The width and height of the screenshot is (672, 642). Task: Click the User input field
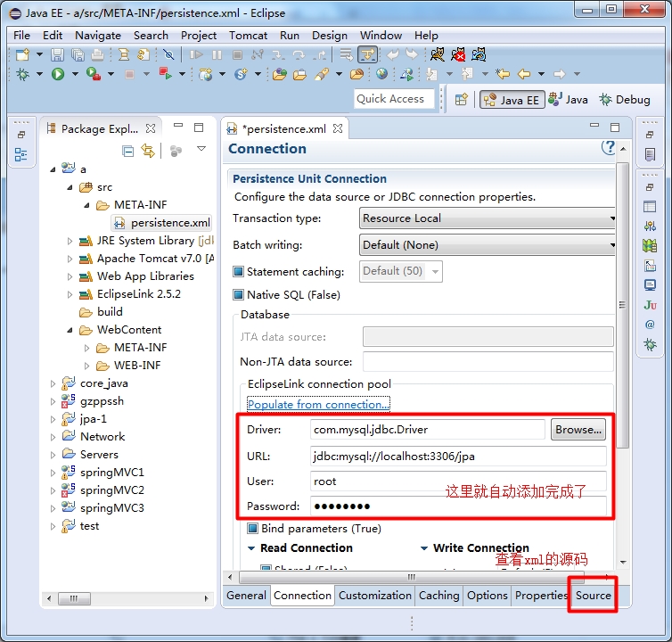458,481
